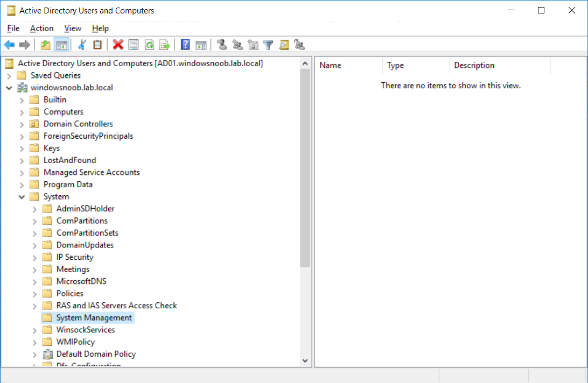Toggle Show/Hide Console Tree icon

tap(61, 45)
